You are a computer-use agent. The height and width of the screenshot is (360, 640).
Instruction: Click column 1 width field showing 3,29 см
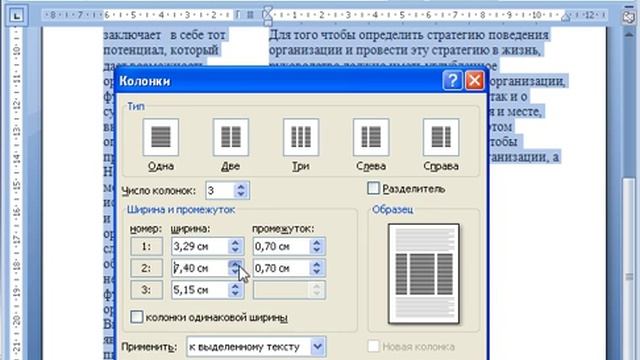click(200, 246)
